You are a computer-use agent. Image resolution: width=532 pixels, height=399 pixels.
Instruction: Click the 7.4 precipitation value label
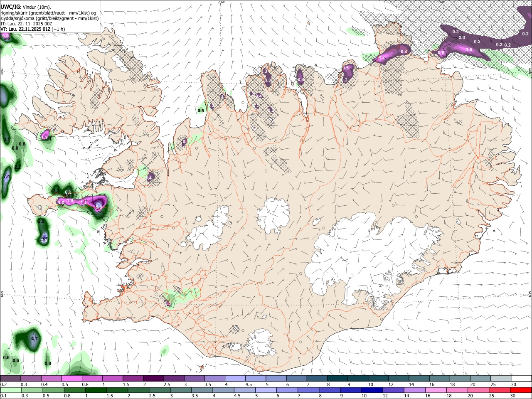click(6, 177)
